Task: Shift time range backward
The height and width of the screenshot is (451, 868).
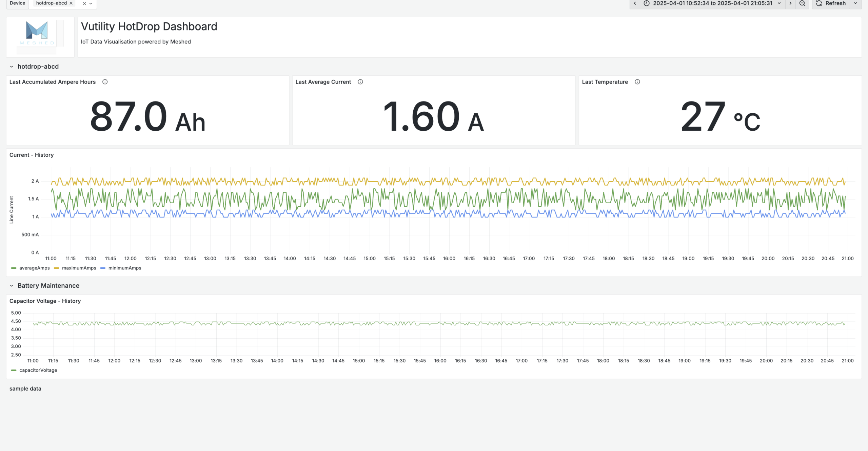Action: (635, 3)
